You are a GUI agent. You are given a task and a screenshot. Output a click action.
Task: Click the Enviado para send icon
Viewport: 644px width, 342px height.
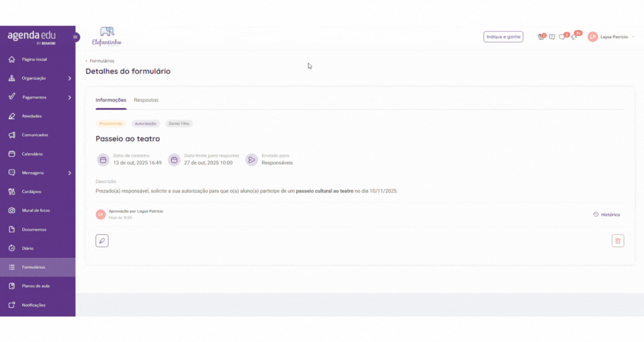[x=252, y=160]
